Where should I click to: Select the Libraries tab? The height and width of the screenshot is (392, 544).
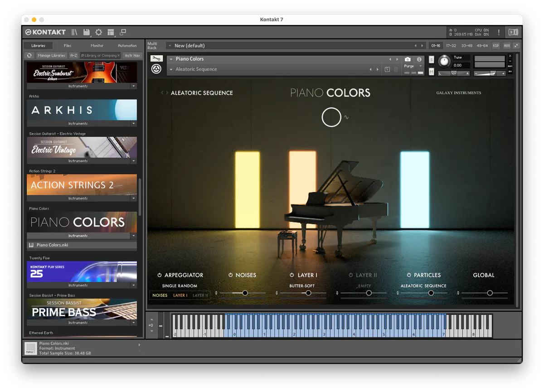(x=38, y=46)
